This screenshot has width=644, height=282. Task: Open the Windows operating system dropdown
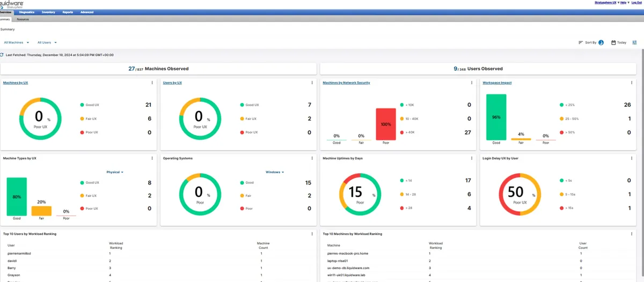coord(275,172)
